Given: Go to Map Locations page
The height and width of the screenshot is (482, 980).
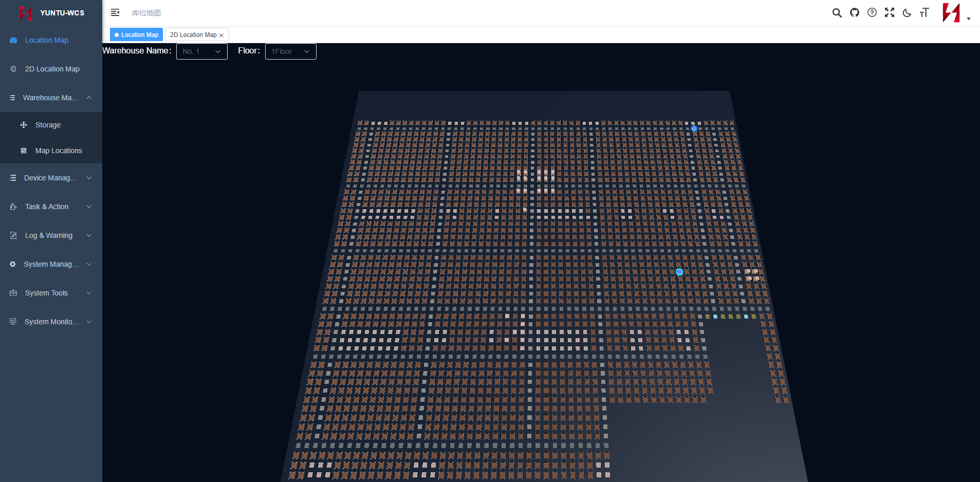Looking at the screenshot, I should pyautogui.click(x=59, y=151).
